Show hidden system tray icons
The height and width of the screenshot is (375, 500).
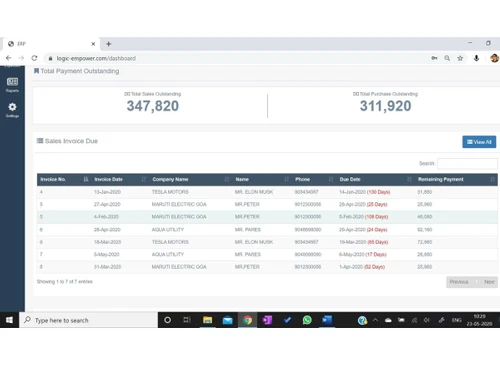point(375,320)
